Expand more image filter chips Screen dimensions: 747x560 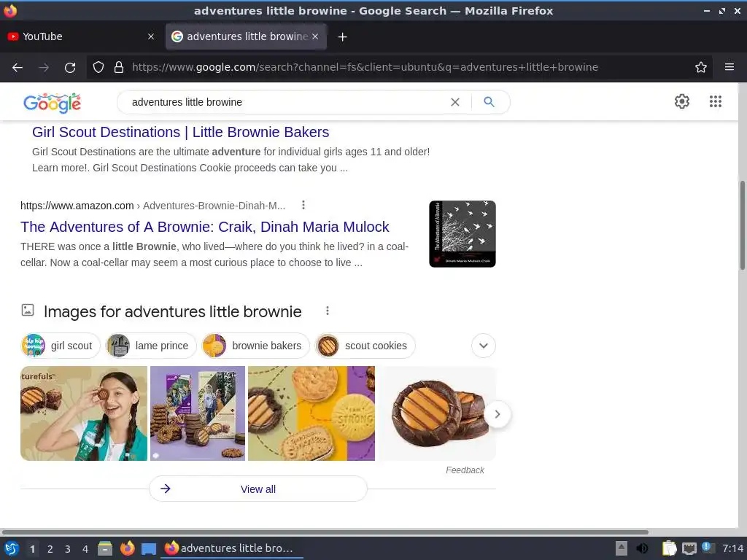484,346
